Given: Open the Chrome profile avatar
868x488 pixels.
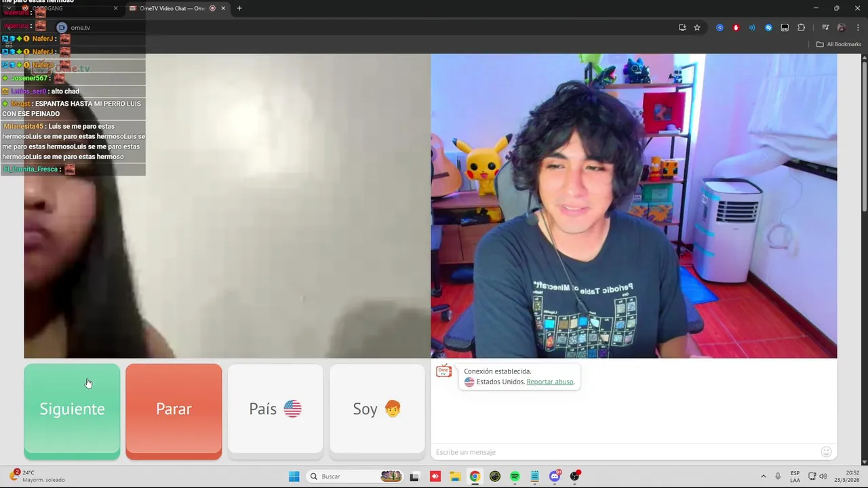Looking at the screenshot, I should tap(842, 28).
